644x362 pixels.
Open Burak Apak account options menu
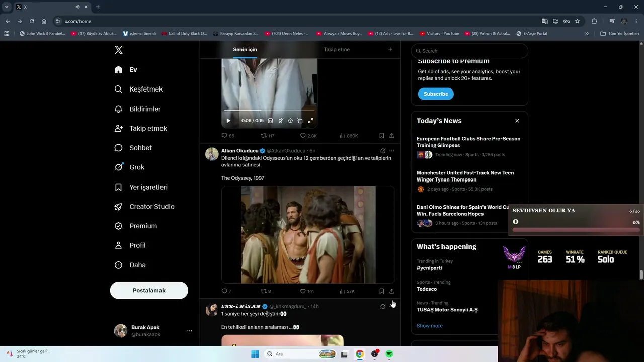point(190,331)
